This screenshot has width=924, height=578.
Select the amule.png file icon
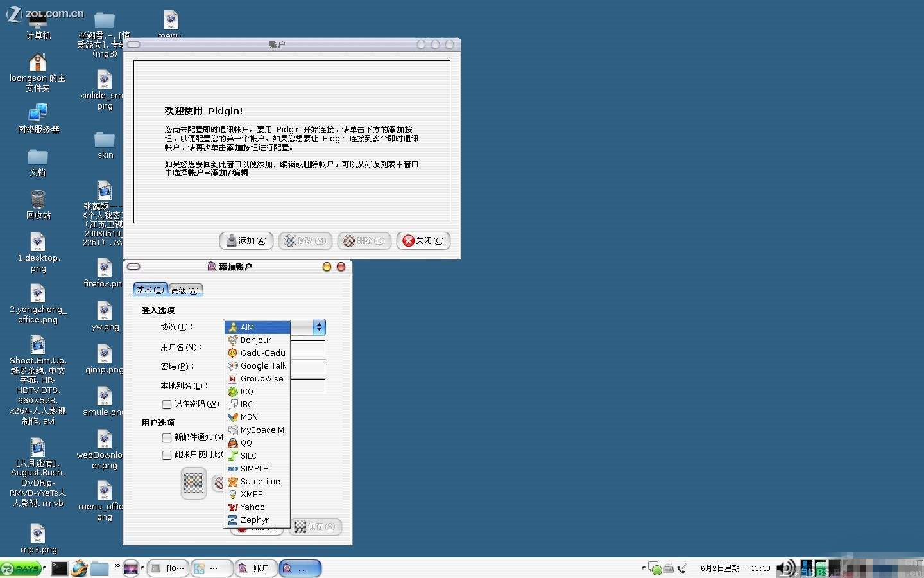103,401
